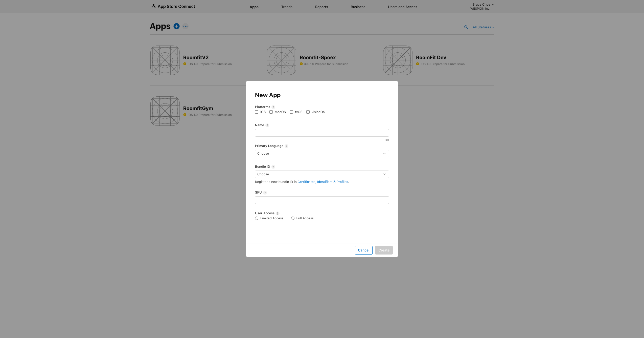Select the Limited Access radio option

point(257,218)
